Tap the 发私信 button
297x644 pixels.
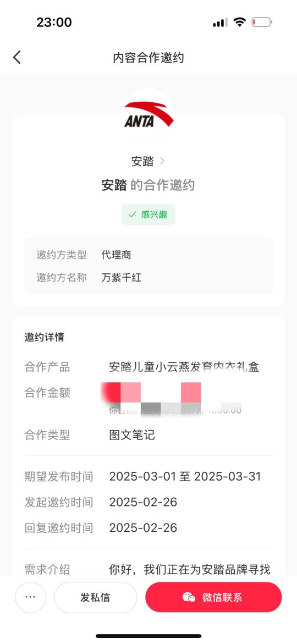click(x=95, y=597)
